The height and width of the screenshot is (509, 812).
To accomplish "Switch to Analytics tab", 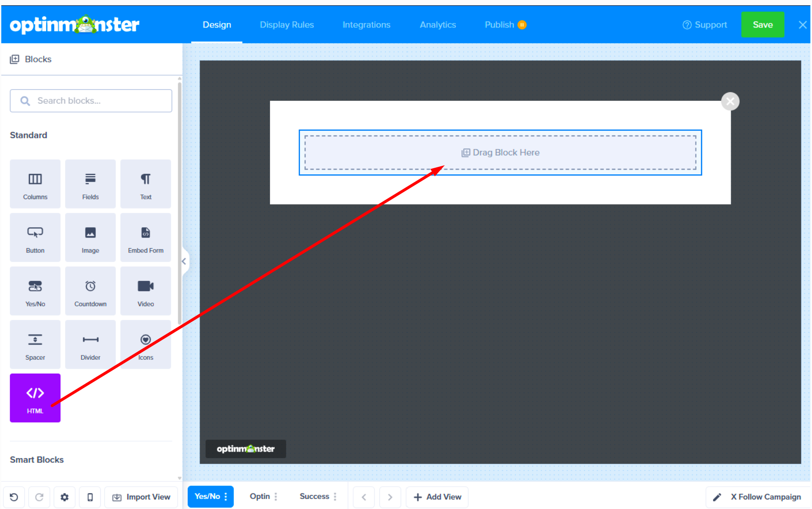I will point(438,25).
